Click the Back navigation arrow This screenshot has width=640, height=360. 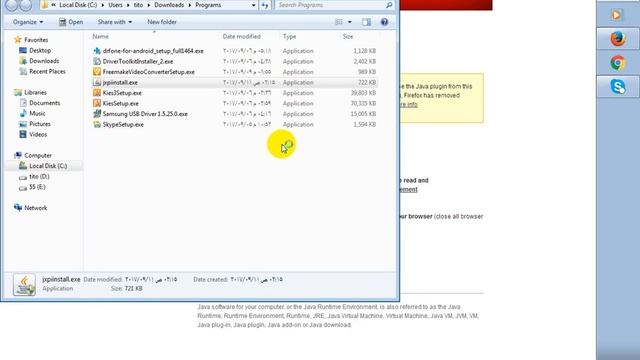pos(12,4)
